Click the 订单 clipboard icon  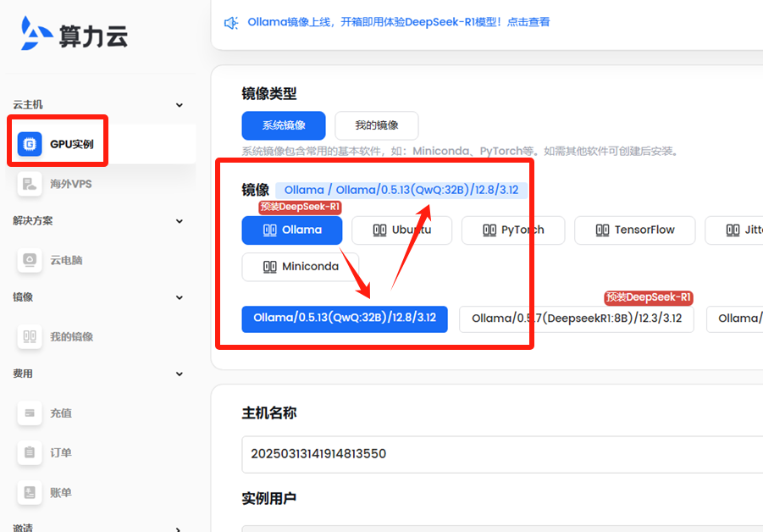coord(30,452)
